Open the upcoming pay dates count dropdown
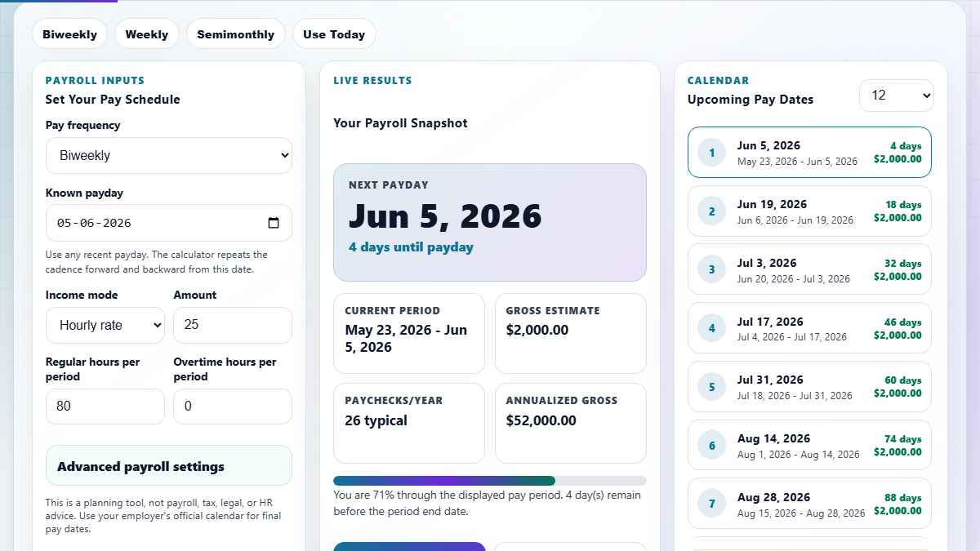Screen dimensions: 980x551 click(x=897, y=96)
